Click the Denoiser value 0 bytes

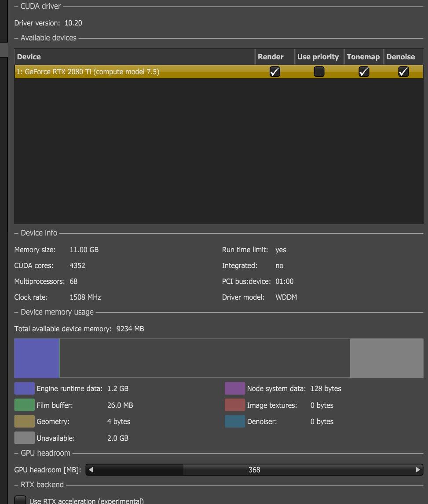tap(322, 421)
